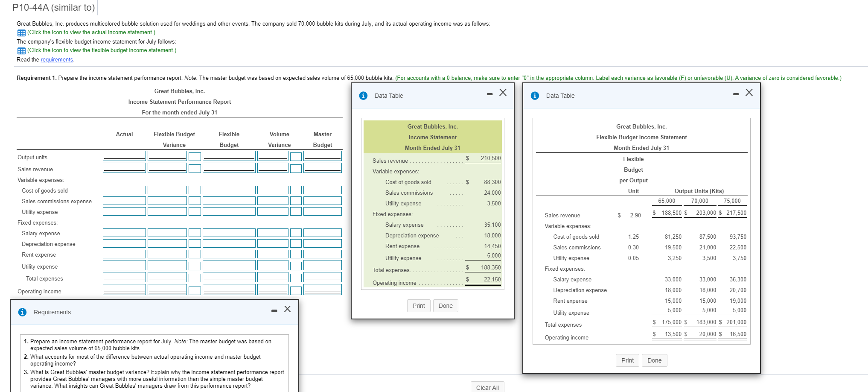Click the Clear All button
The image size is (868, 392).
pos(487,387)
